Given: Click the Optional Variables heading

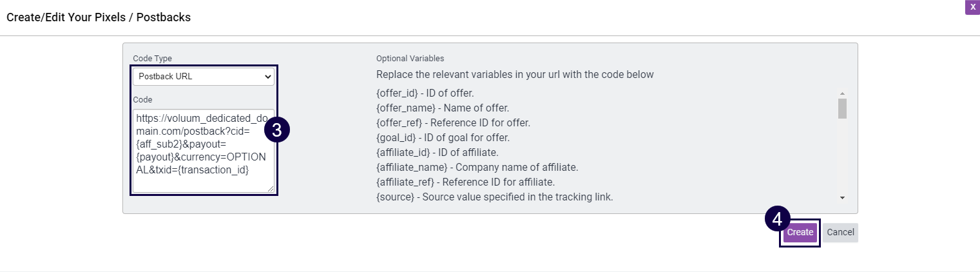Looking at the screenshot, I should pos(410,58).
